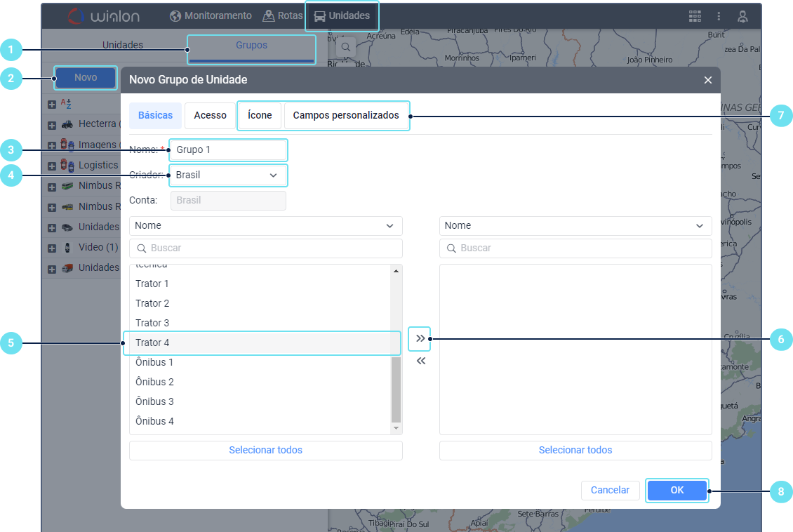This screenshot has width=793, height=532.
Task: Expand the Video (1) group
Action: click(52, 248)
